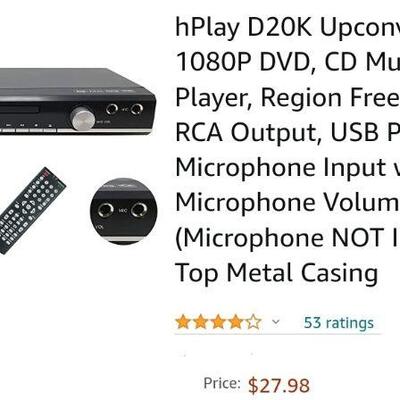The height and width of the screenshot is (400, 400).
Task: Click the remote control image
Action: (x=32, y=211)
